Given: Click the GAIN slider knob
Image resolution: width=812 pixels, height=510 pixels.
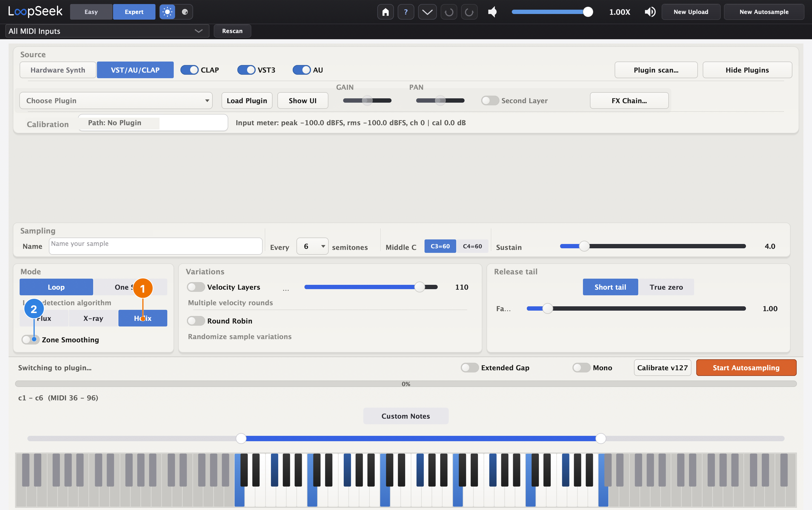Looking at the screenshot, I should coord(367,100).
